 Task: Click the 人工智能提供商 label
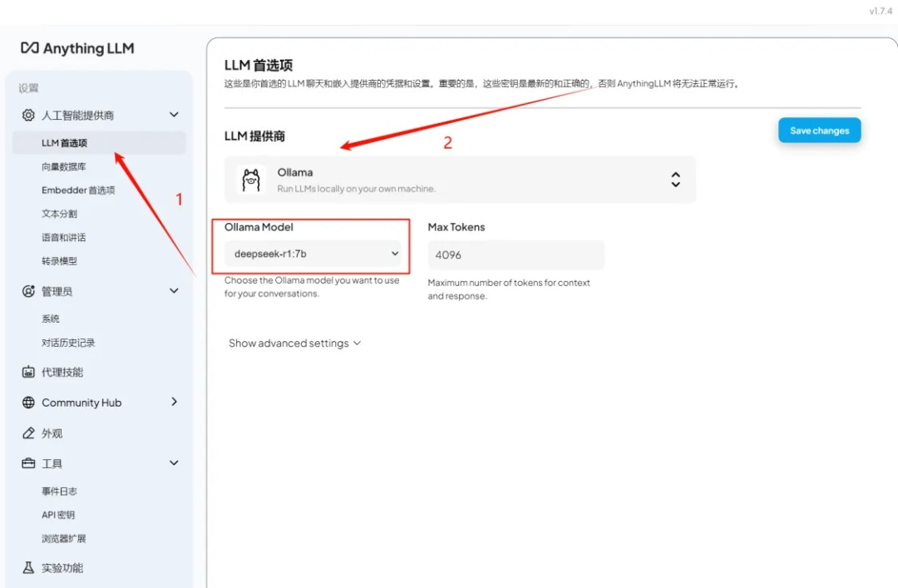pyautogui.click(x=78, y=116)
